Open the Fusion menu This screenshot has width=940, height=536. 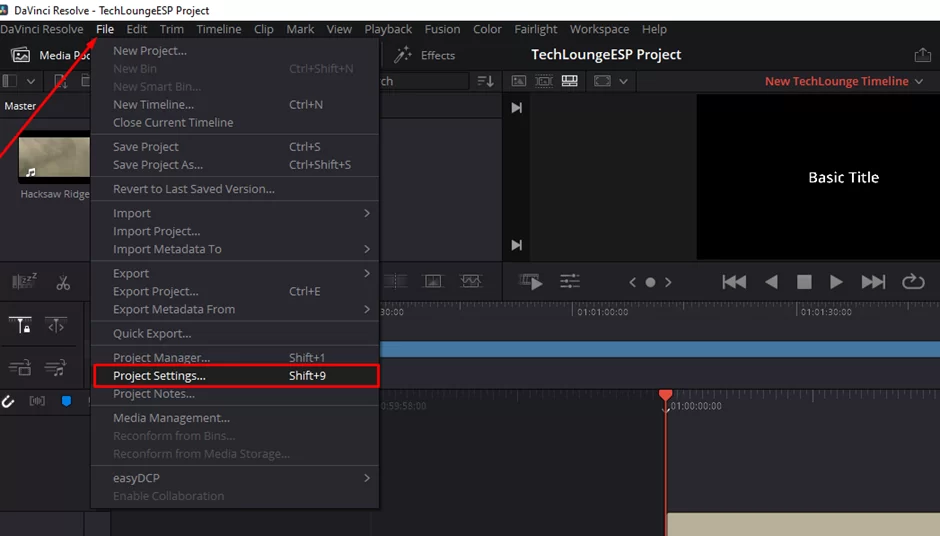point(442,29)
